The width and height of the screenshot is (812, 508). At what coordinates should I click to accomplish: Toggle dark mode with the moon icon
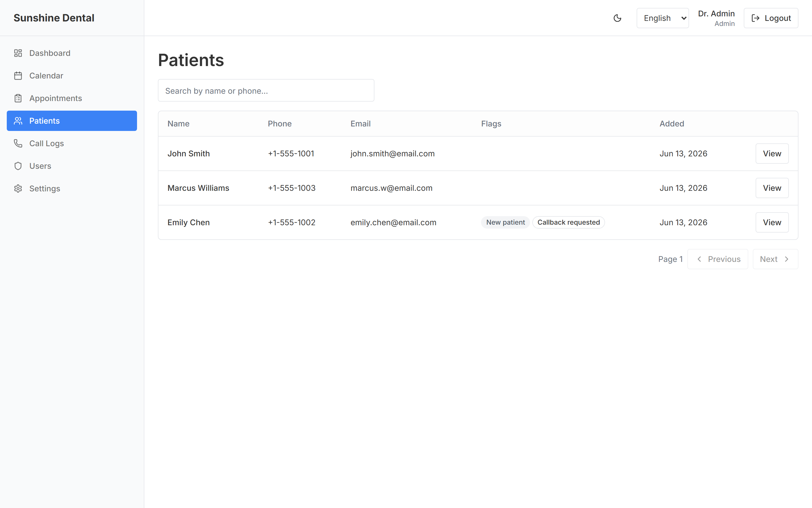[x=617, y=18]
